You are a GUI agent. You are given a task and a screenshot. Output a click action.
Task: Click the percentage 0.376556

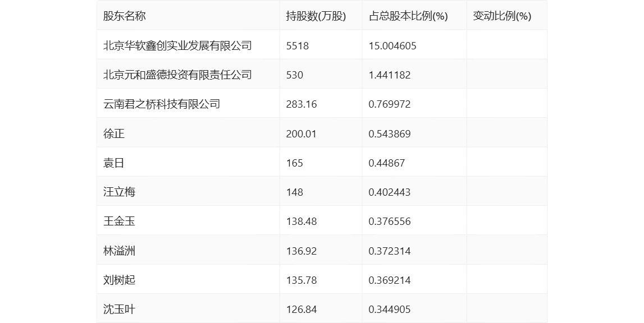click(389, 221)
